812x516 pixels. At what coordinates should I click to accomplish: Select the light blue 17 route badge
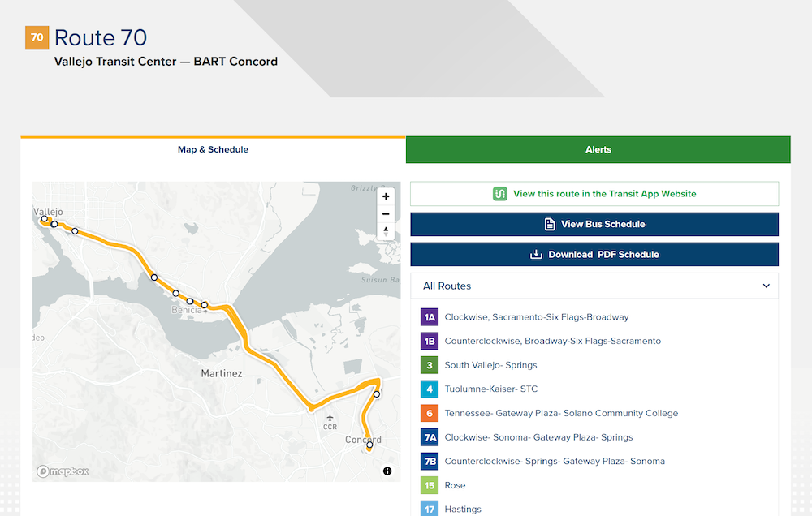(x=430, y=509)
